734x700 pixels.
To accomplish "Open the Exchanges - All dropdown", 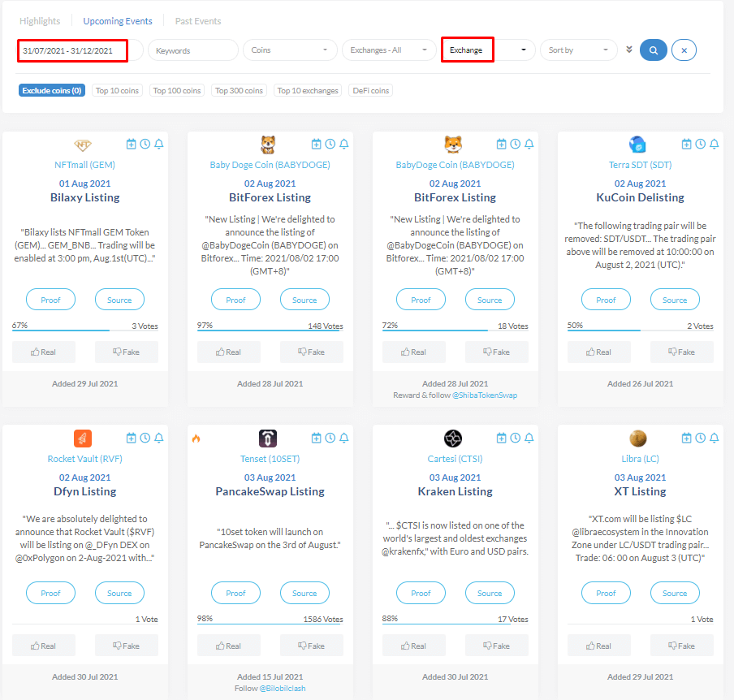I will 389,50.
